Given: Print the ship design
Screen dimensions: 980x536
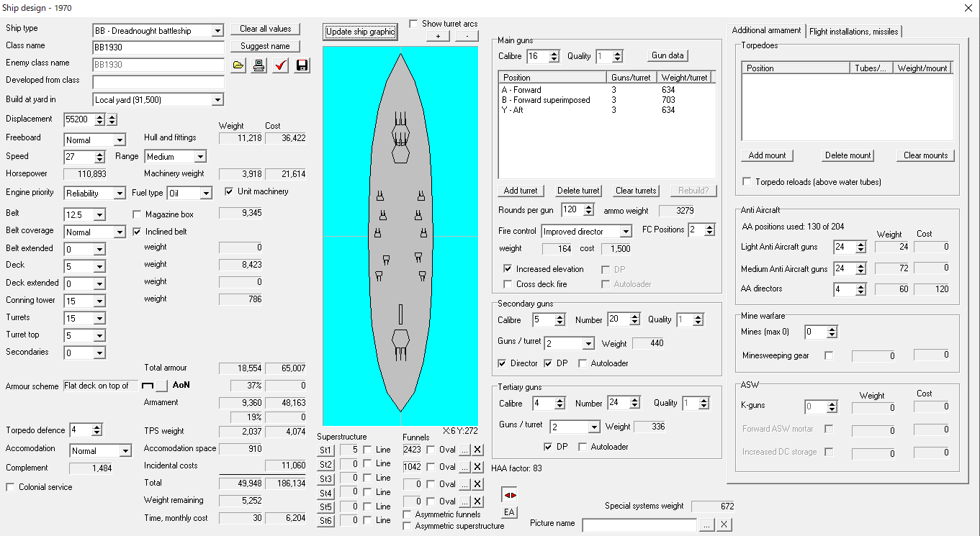Looking at the screenshot, I should 259,65.
